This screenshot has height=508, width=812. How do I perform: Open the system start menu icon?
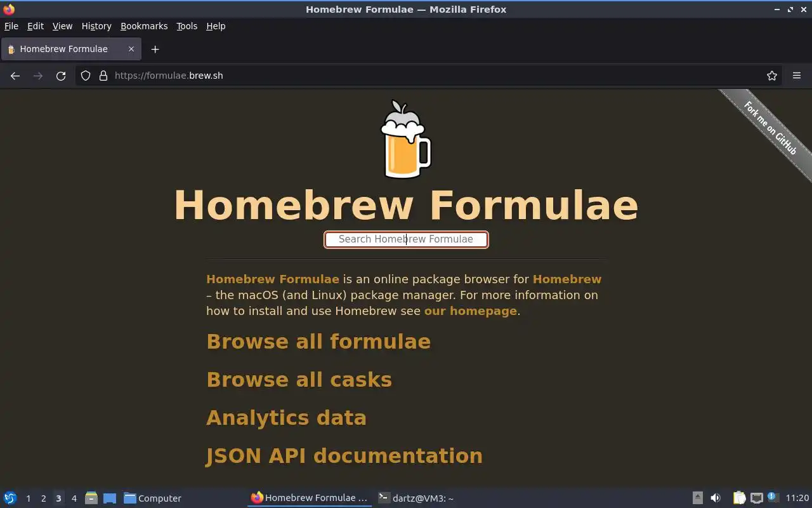(10, 498)
